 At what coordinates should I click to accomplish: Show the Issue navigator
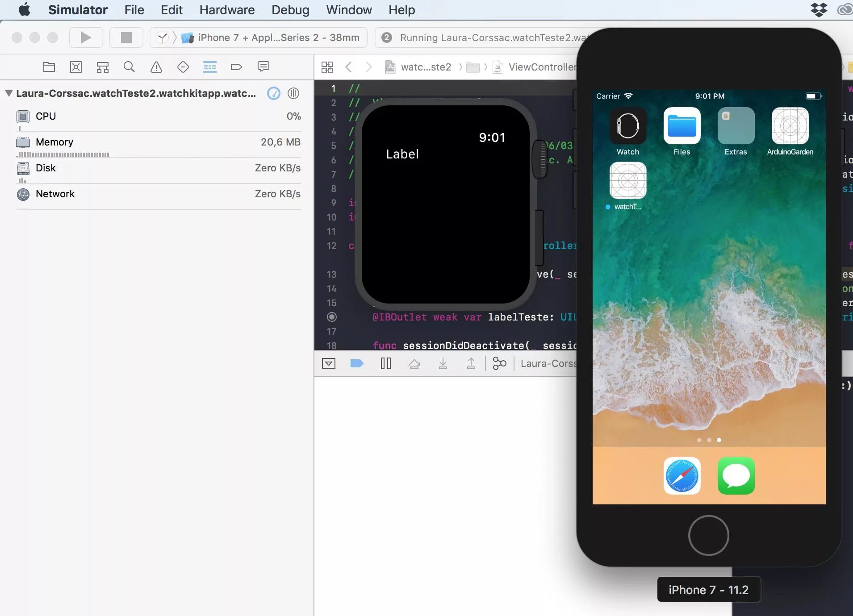(156, 67)
